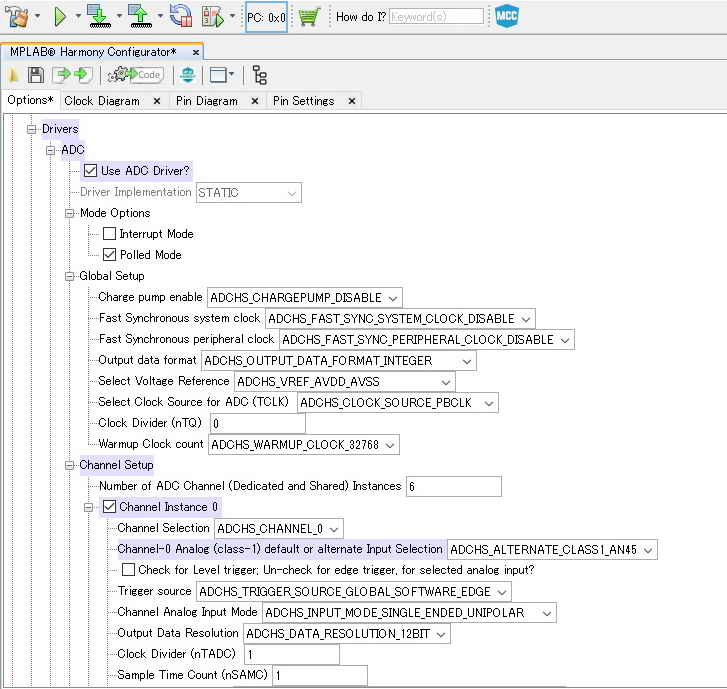Focus the How do I keyword search field
Viewport: 727px width, 689px height.
pos(436,17)
